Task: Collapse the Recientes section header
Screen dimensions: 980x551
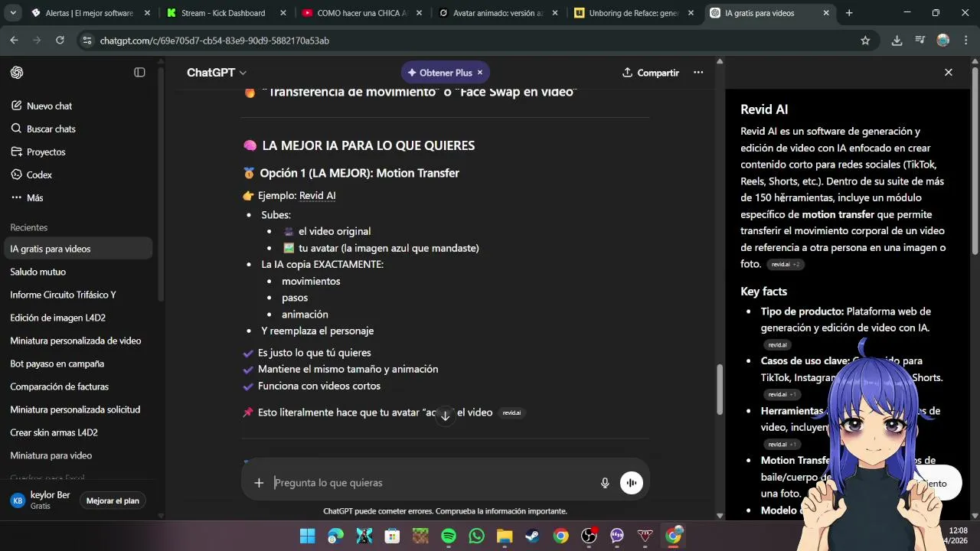Action: pos(29,228)
